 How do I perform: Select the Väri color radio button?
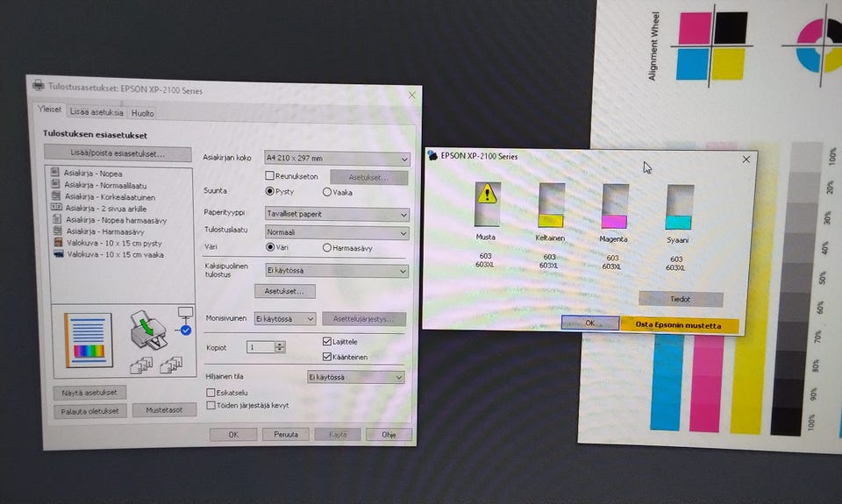pyautogui.click(x=270, y=247)
